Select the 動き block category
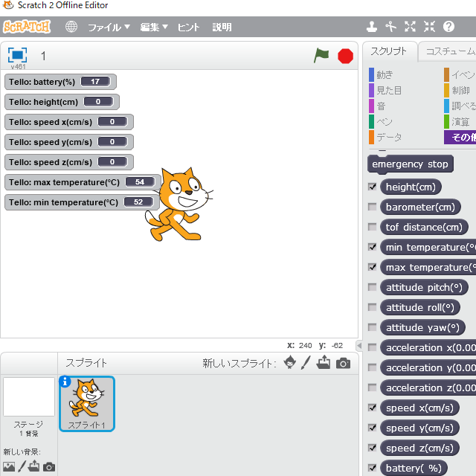This screenshot has width=476, height=476. point(382,74)
